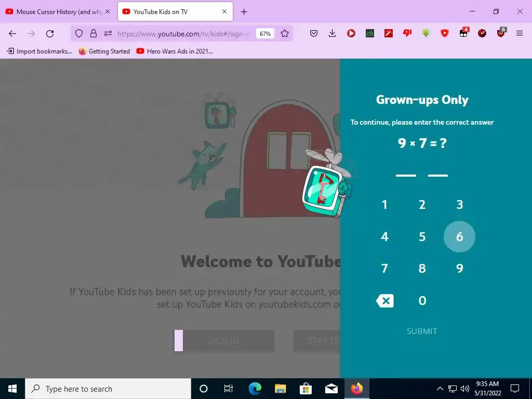Open the Getting Started bookmark

pos(104,51)
